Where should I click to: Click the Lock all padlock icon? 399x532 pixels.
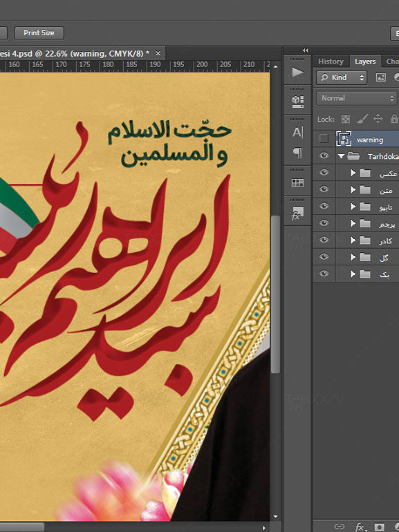pyautogui.click(x=394, y=119)
